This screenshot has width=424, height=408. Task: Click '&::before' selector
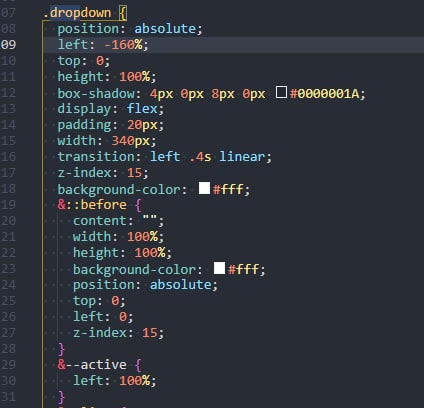(92, 205)
